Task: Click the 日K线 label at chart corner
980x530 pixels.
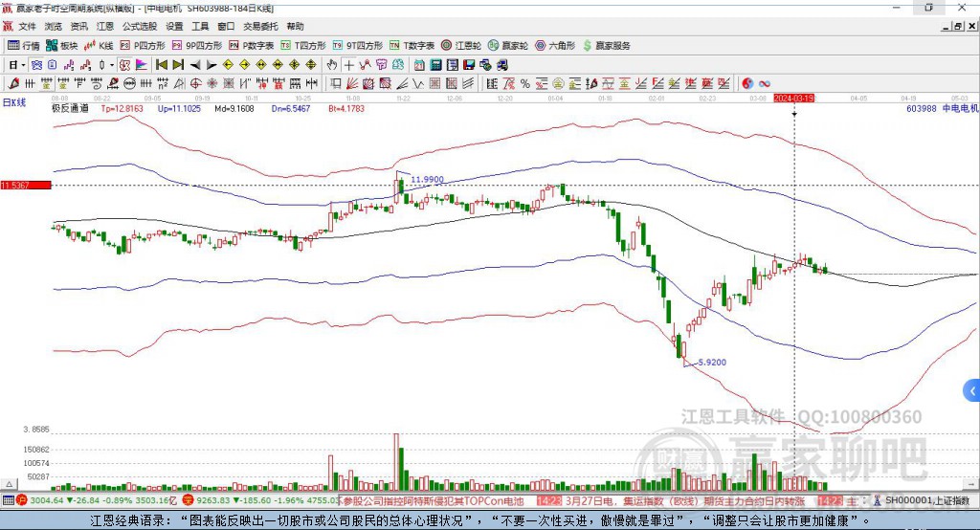Action: tap(14, 102)
